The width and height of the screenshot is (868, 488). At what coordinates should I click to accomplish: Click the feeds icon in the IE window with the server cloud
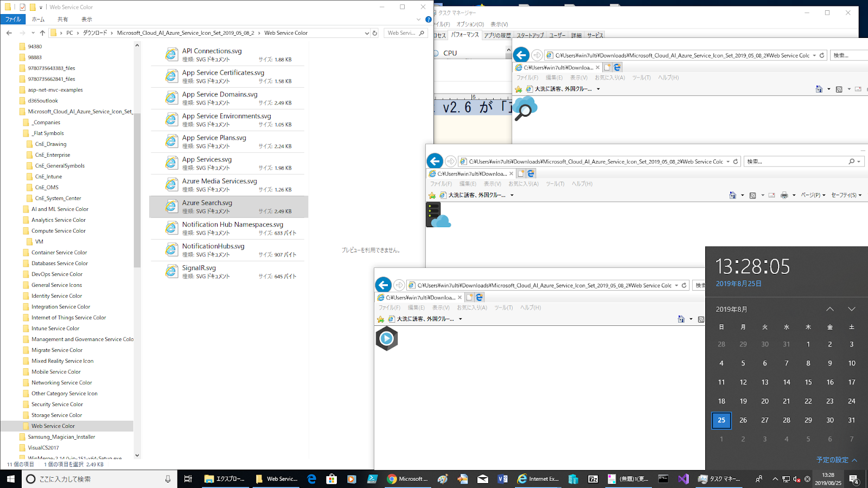752,195
